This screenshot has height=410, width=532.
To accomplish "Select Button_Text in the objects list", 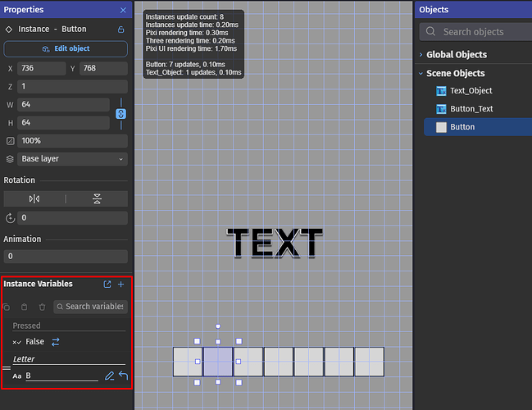I will [x=471, y=109].
